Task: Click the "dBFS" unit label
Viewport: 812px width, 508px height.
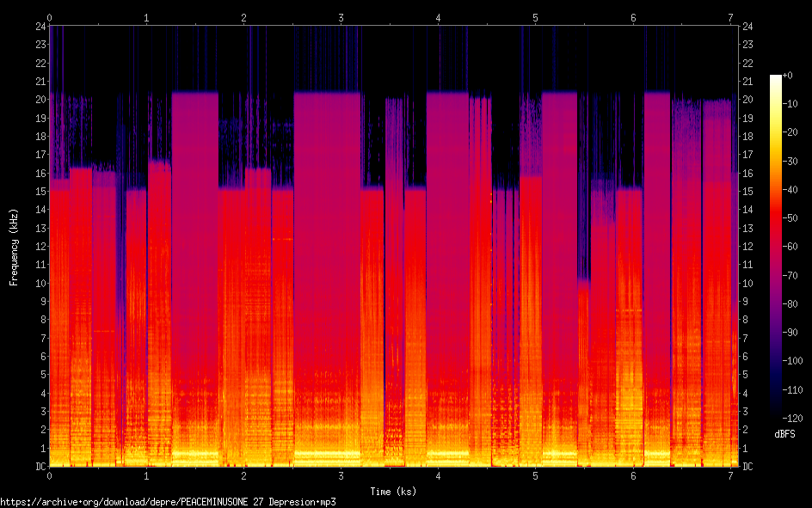Action: click(x=784, y=434)
